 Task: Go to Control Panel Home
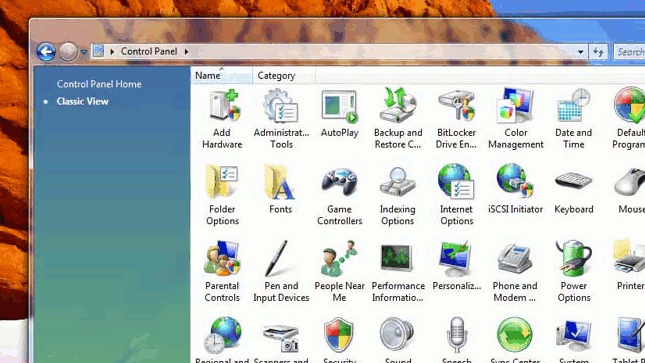click(99, 84)
